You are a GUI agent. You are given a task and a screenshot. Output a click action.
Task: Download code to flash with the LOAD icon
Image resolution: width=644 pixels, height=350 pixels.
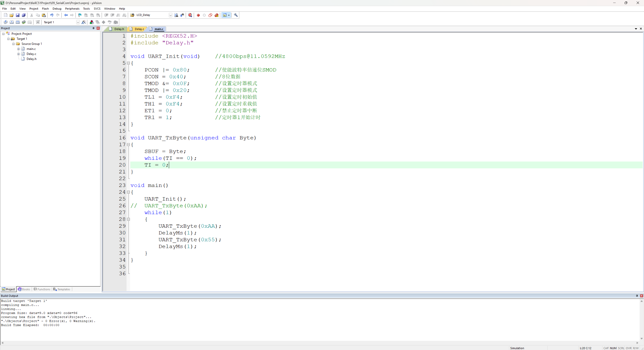[38, 22]
